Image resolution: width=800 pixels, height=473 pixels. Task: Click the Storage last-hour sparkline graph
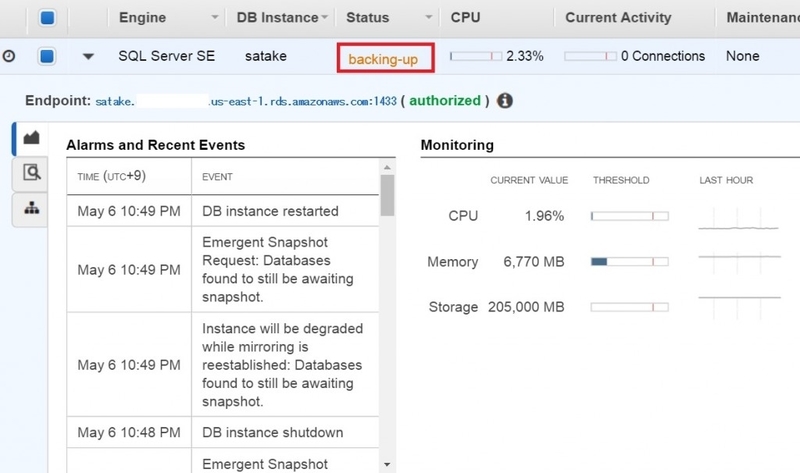739,306
